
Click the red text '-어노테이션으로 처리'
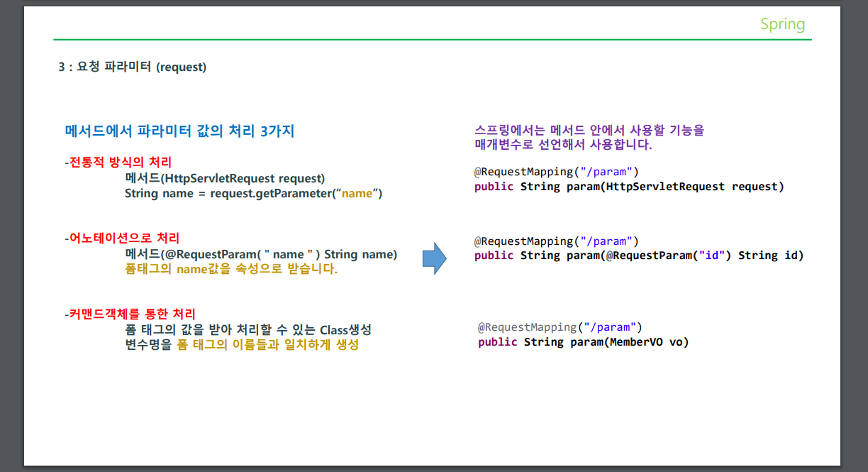[x=122, y=238]
